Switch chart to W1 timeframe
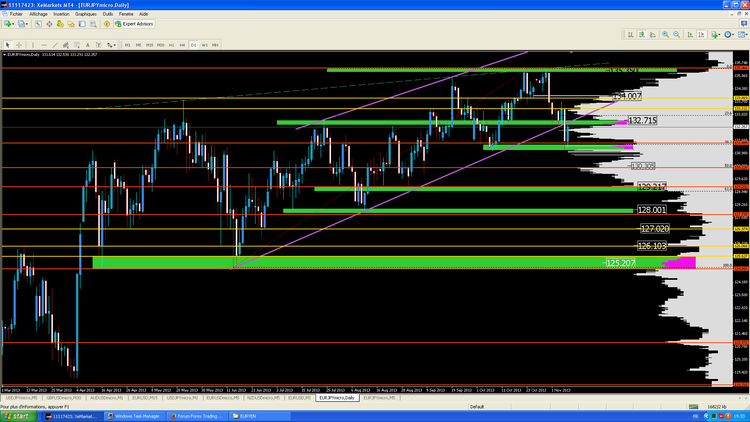The height and width of the screenshot is (422, 750). click(x=204, y=45)
